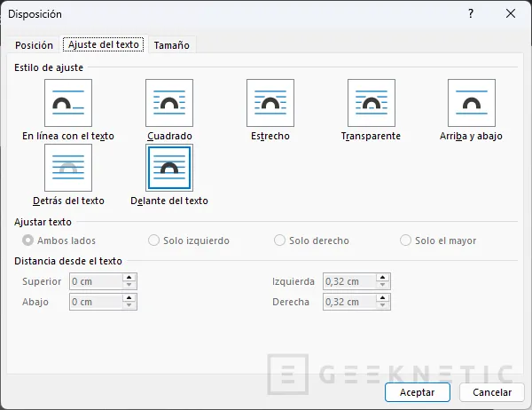Select the 'En línea con el texto' wrap style icon
Viewport: 532px width, 410px height.
coord(68,103)
